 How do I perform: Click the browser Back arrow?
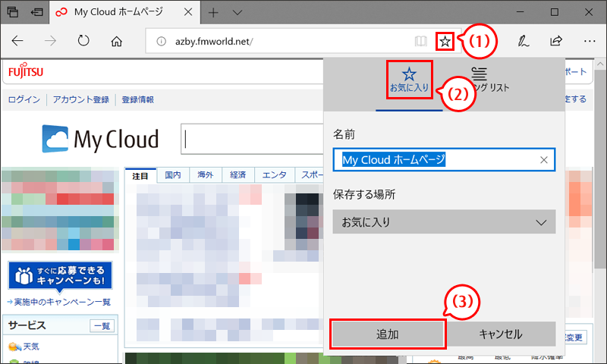pos(17,41)
